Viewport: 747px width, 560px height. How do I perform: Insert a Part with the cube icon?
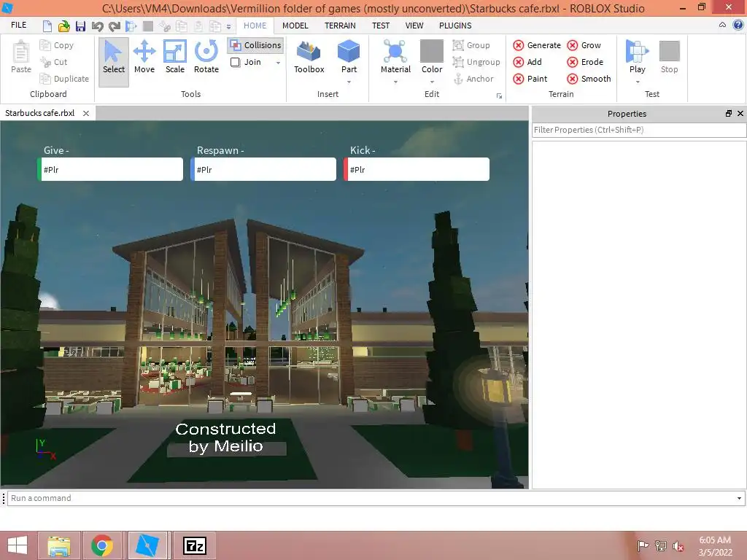click(349, 51)
